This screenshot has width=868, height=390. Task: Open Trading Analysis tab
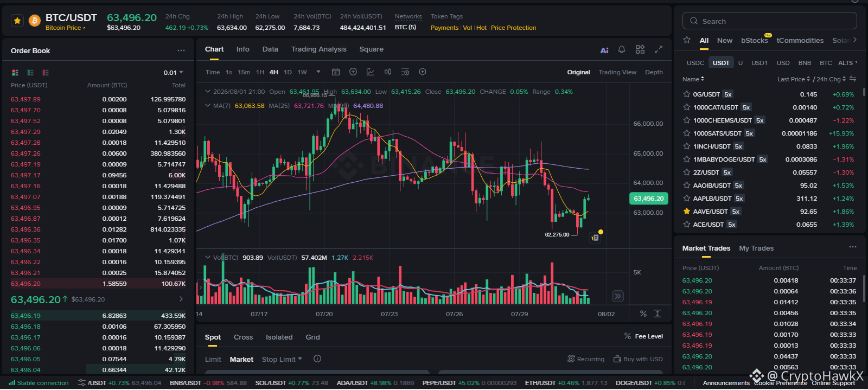click(318, 49)
